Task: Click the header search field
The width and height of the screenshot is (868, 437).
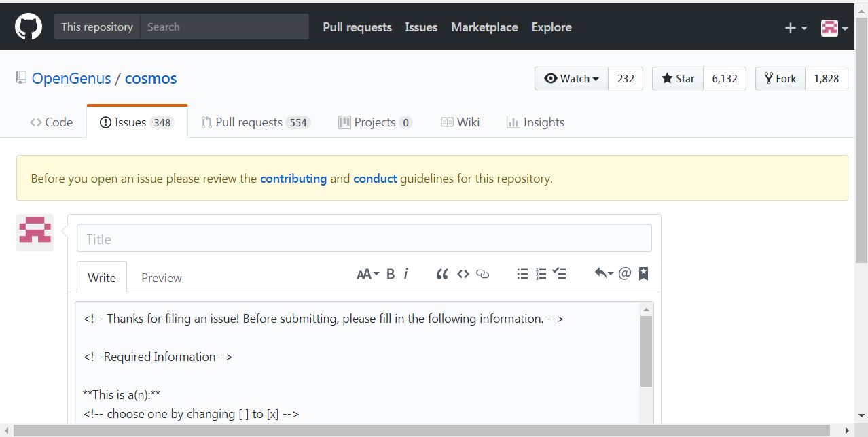Action: coord(224,27)
